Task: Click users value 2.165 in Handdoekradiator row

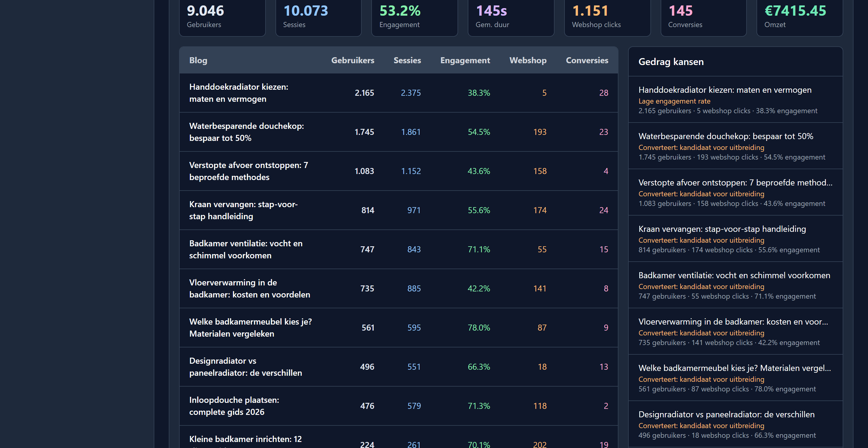Action: click(364, 93)
